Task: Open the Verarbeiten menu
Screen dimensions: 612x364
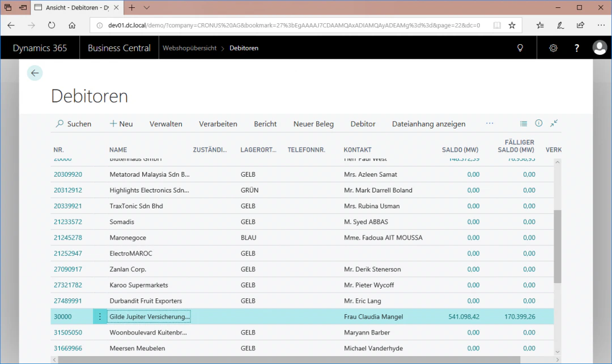Action: click(x=218, y=124)
